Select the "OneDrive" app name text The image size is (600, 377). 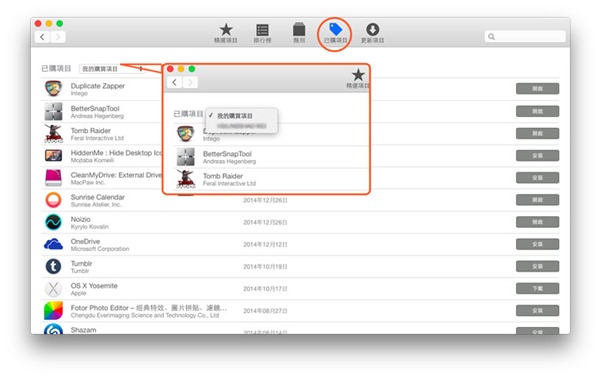pos(85,241)
